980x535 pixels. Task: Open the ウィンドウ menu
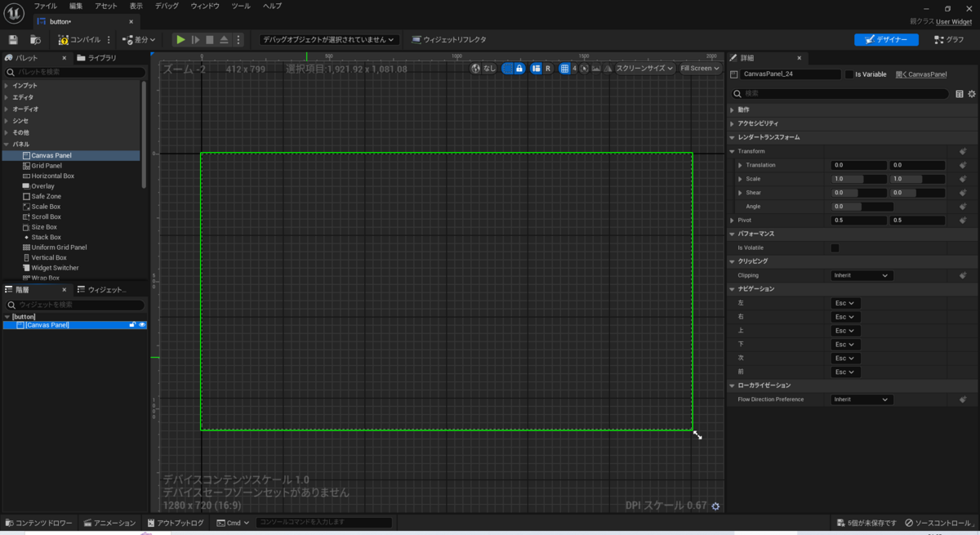pos(205,6)
